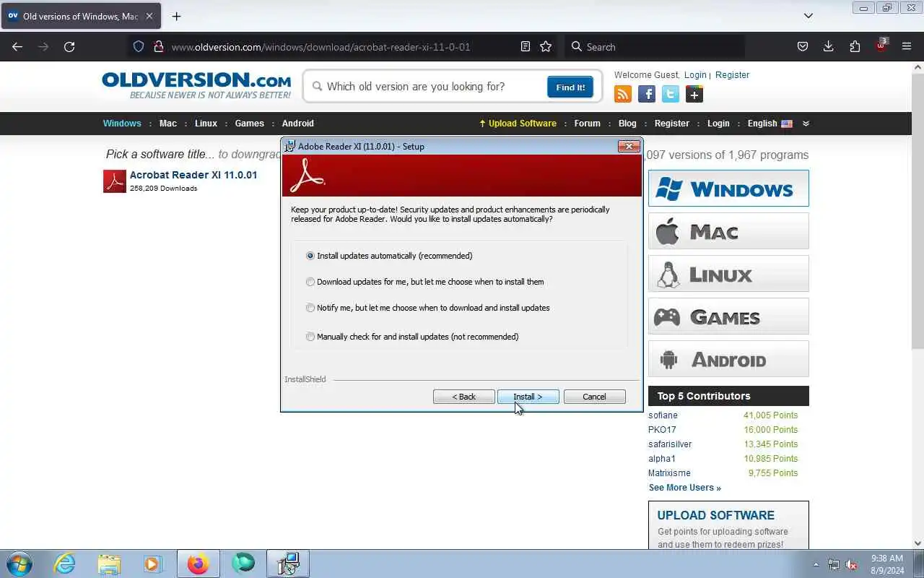
Task: Open the See More Users link
Action: tap(684, 488)
